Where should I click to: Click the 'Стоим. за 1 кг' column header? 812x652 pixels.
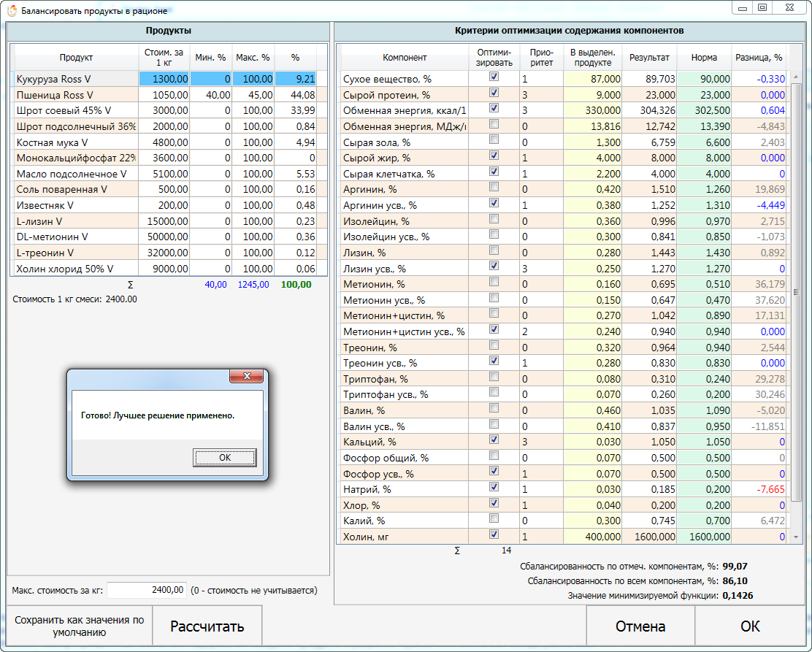pyautogui.click(x=164, y=58)
